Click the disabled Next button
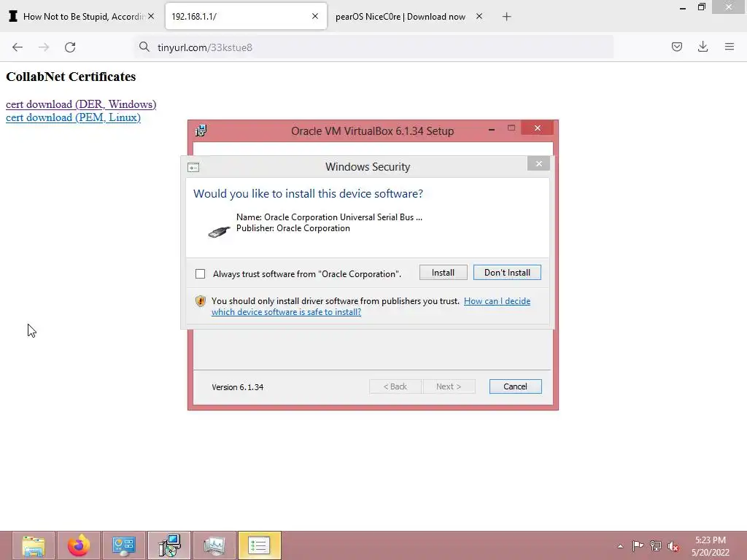747x560 pixels. 449,386
